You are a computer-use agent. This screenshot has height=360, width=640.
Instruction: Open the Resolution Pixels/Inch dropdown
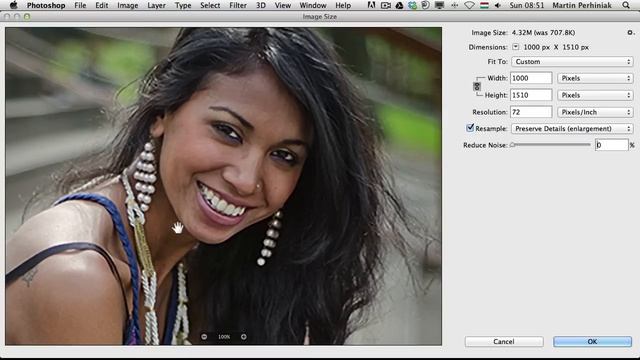(595, 112)
